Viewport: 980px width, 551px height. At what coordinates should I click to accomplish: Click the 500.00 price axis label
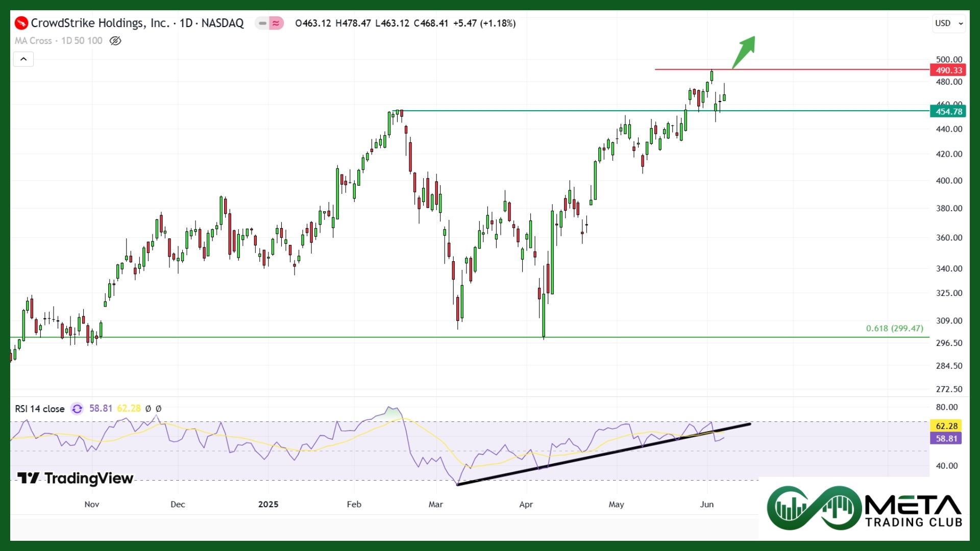coord(949,59)
